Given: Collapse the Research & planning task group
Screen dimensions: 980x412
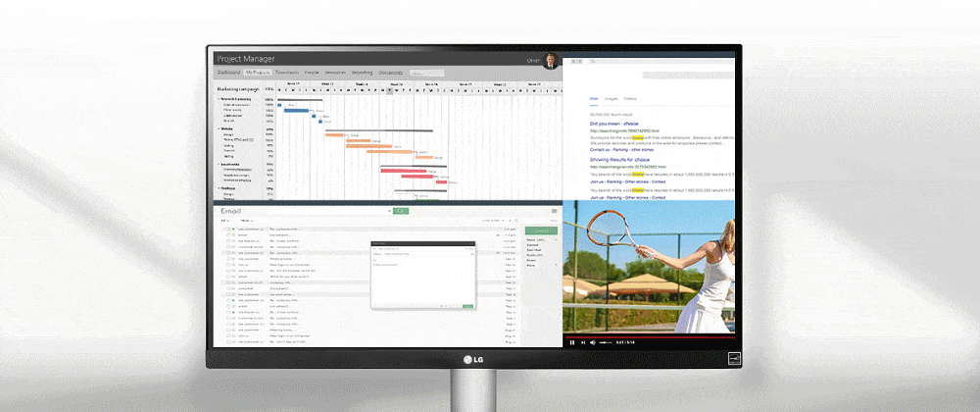Looking at the screenshot, I should point(219,99).
